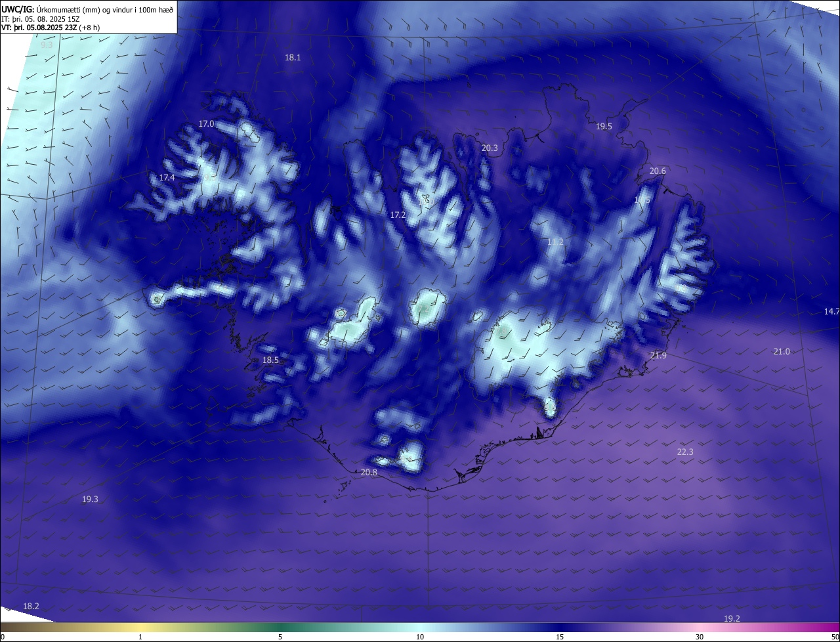
Task: Click the 19.3 value on the map
Action: coord(90,500)
